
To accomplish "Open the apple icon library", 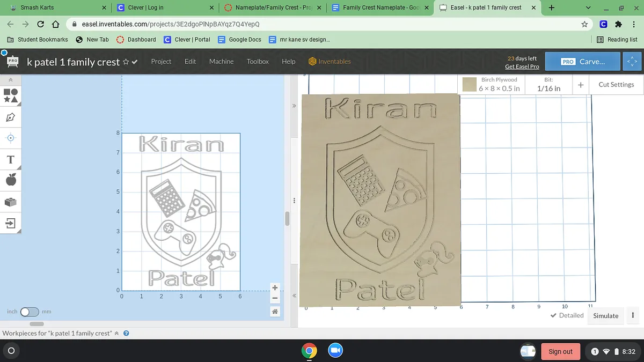I will (11, 180).
